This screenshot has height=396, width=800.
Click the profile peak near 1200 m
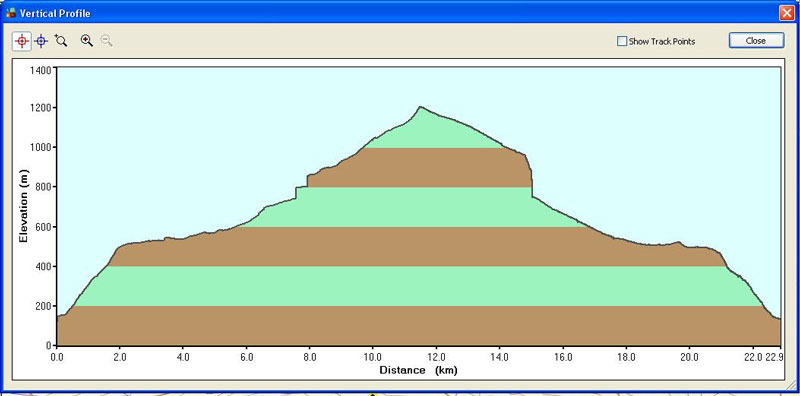(x=420, y=107)
